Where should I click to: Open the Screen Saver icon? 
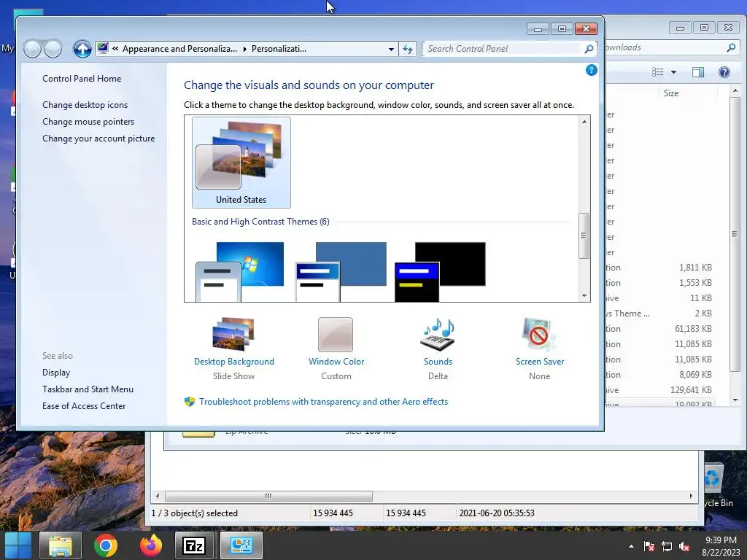(539, 334)
